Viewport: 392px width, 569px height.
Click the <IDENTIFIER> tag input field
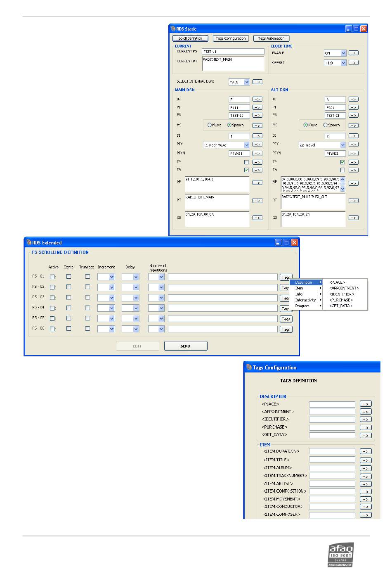(x=332, y=420)
